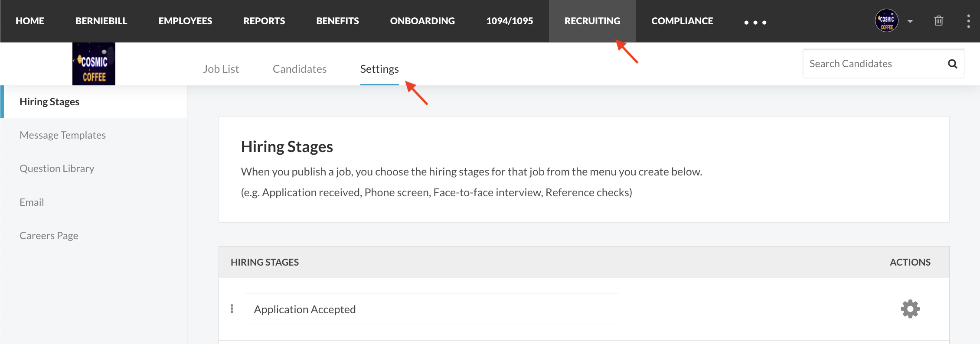The height and width of the screenshot is (344, 980).
Task: Click the trash can icon in header
Action: 939,21
